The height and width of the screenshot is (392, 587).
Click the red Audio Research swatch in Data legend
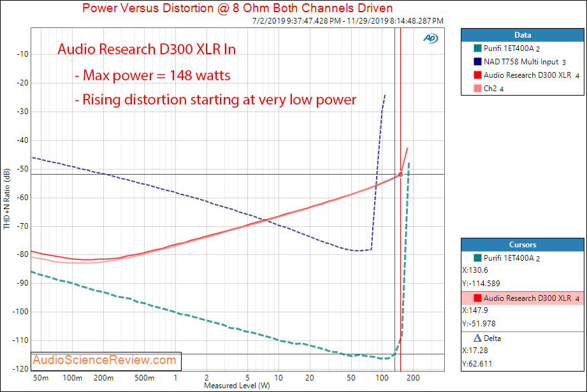point(477,75)
